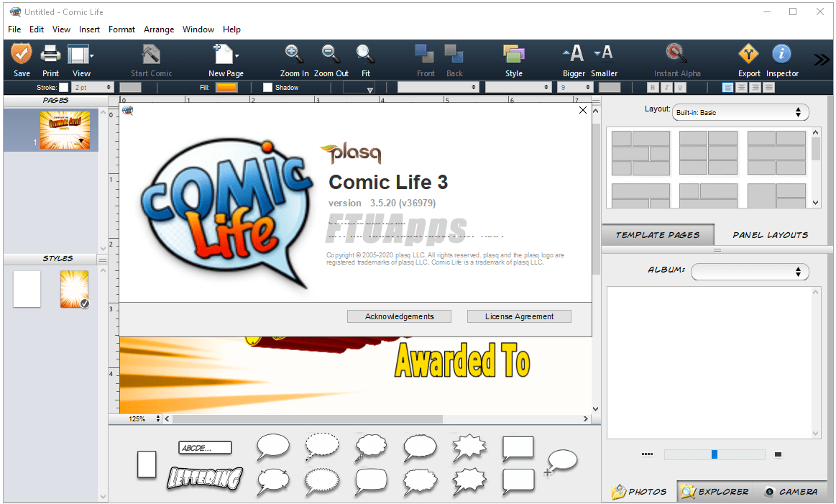
Task: Align text right
Action: click(755, 88)
